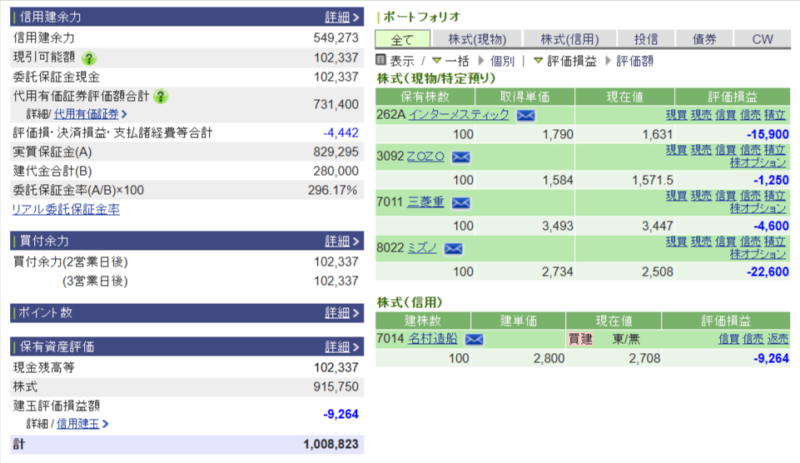Screen dimensions: 800x463
Task: Open the CW tab
Action: point(762,39)
